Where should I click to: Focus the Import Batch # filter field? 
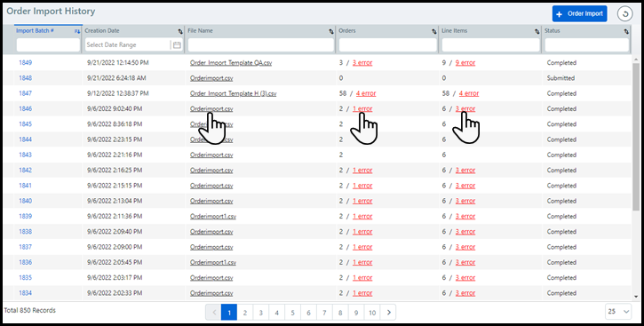(x=48, y=45)
